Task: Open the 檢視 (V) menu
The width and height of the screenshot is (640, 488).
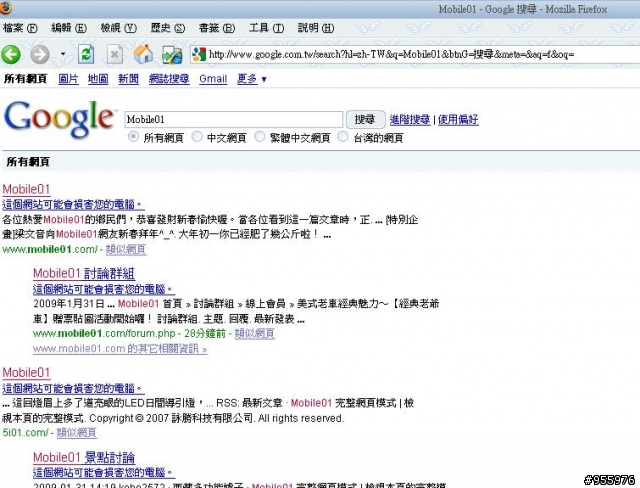Action: pyautogui.click(x=118, y=28)
